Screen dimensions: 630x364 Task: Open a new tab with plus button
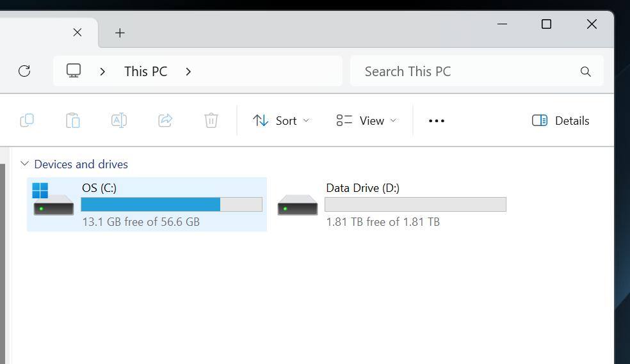coord(120,33)
